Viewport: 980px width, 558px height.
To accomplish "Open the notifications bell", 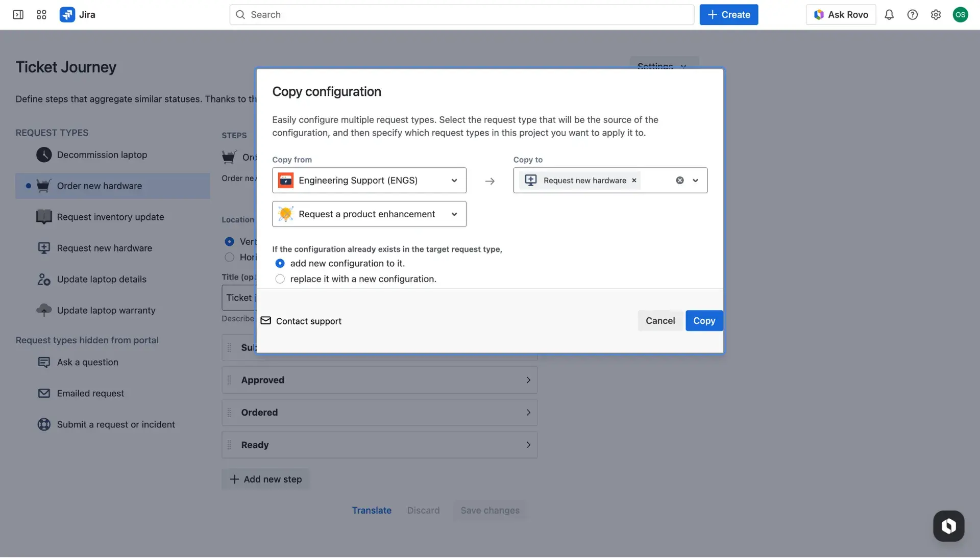I will pos(889,14).
